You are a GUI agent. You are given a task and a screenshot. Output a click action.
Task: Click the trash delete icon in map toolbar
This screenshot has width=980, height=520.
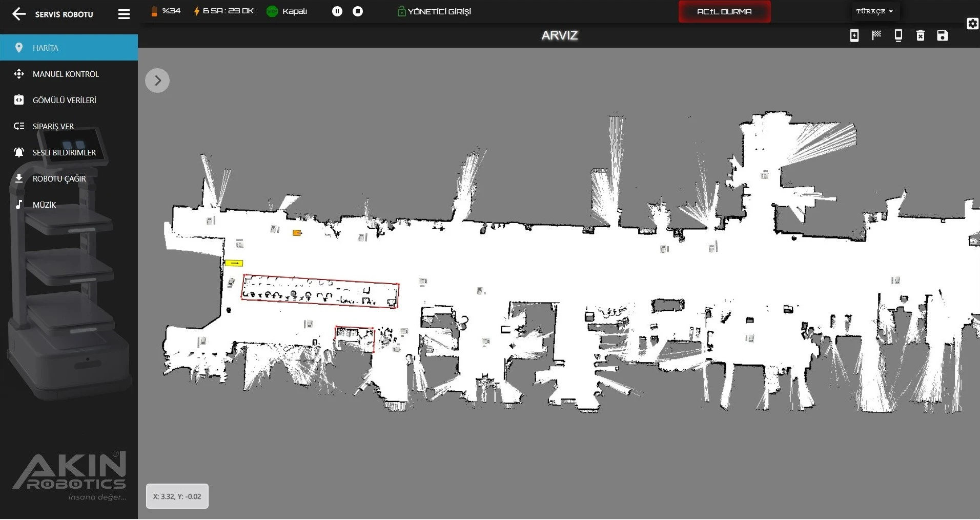coord(921,35)
